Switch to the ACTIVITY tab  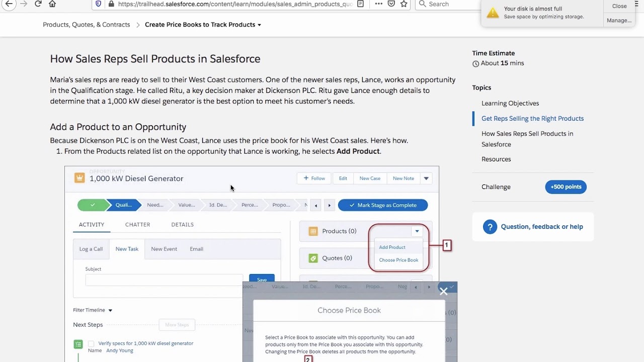[x=92, y=225]
